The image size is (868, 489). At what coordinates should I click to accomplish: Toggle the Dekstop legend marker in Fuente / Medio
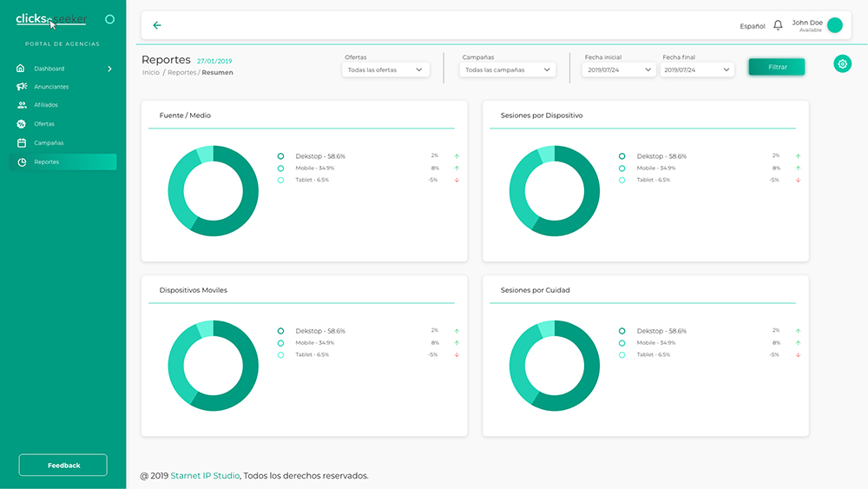[280, 156]
